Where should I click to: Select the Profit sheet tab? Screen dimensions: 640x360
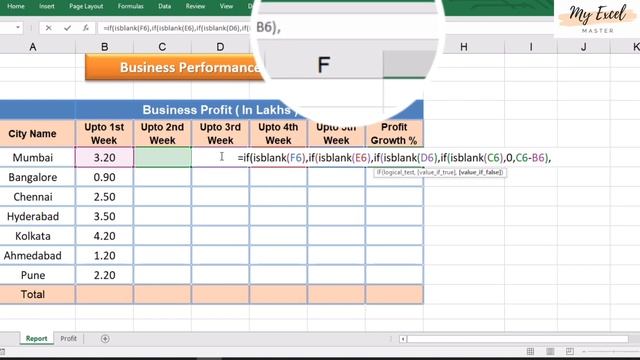click(68, 338)
